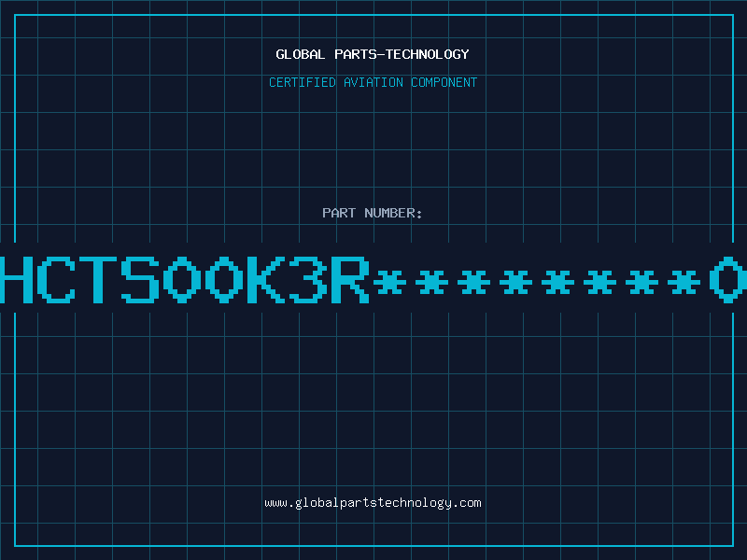Select the CERTIFIED AVIATION COMPONENT subtitle
The height and width of the screenshot is (560, 747).
click(373, 82)
